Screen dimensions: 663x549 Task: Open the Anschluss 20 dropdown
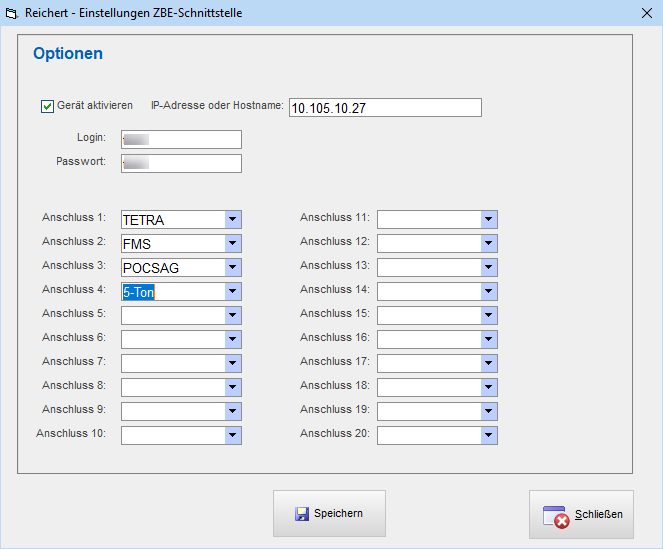(x=488, y=436)
